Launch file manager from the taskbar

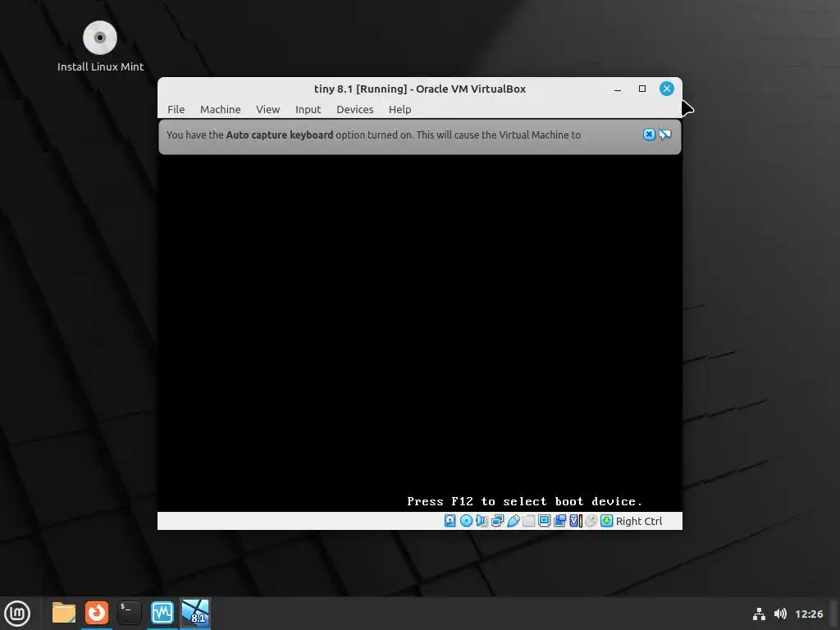click(x=64, y=613)
